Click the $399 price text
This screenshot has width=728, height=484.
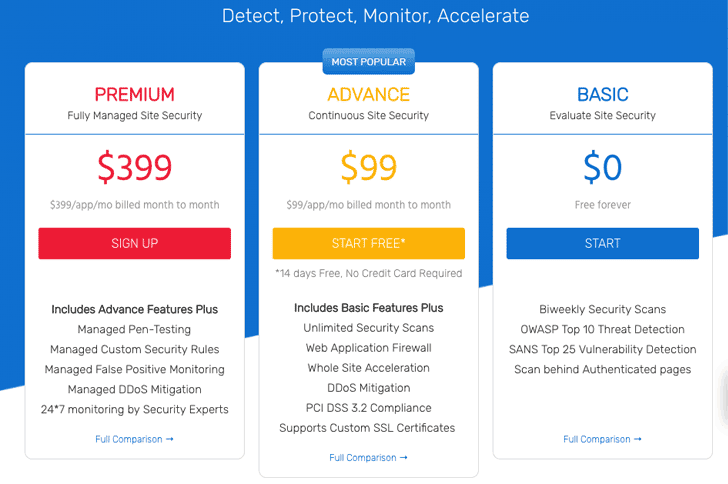(x=134, y=167)
